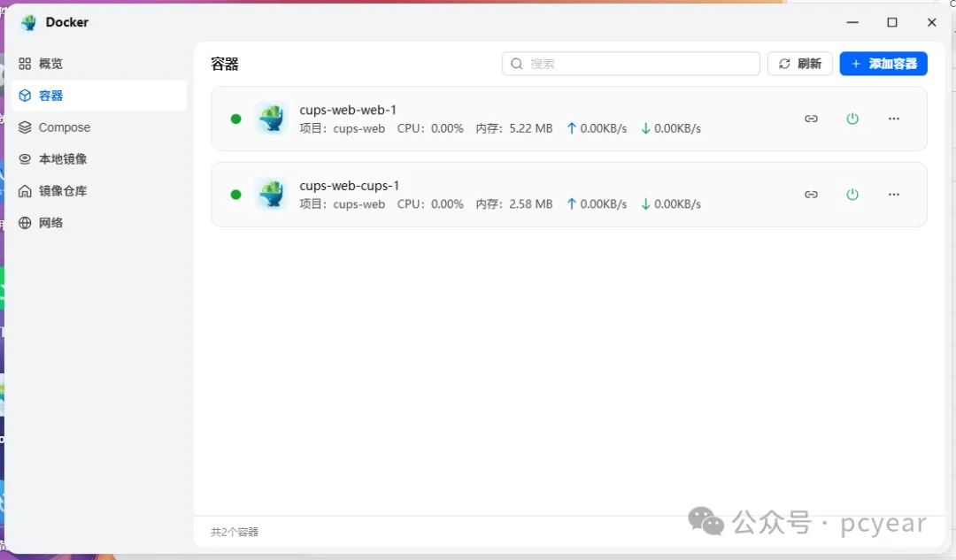956x560 pixels.
Task: Click the search magnifier icon
Action: pyautogui.click(x=516, y=64)
